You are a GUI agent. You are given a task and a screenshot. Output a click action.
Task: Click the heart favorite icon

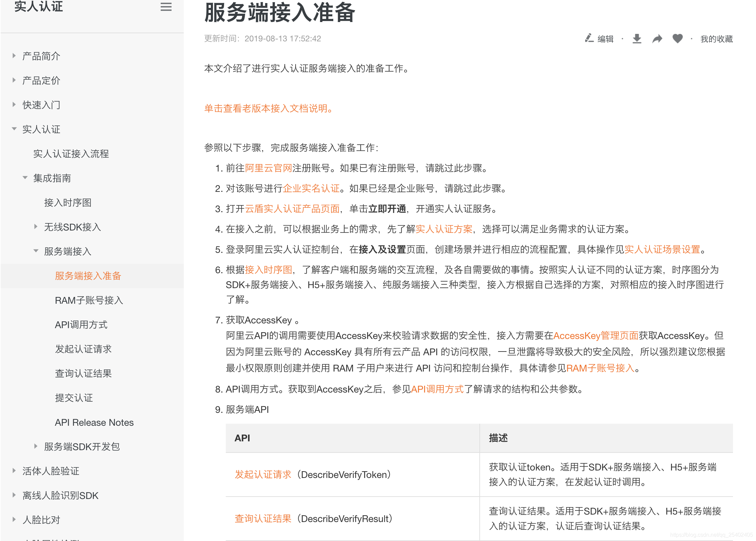tap(677, 39)
